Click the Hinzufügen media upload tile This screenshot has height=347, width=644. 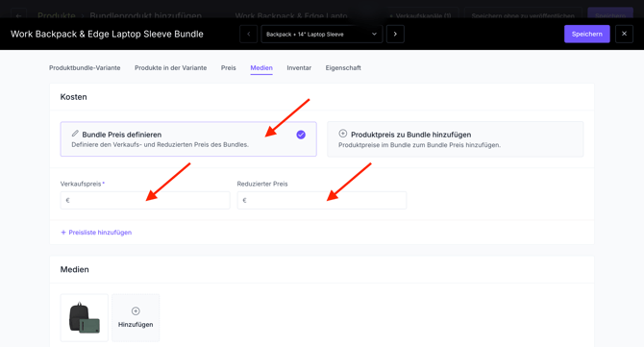(136, 317)
